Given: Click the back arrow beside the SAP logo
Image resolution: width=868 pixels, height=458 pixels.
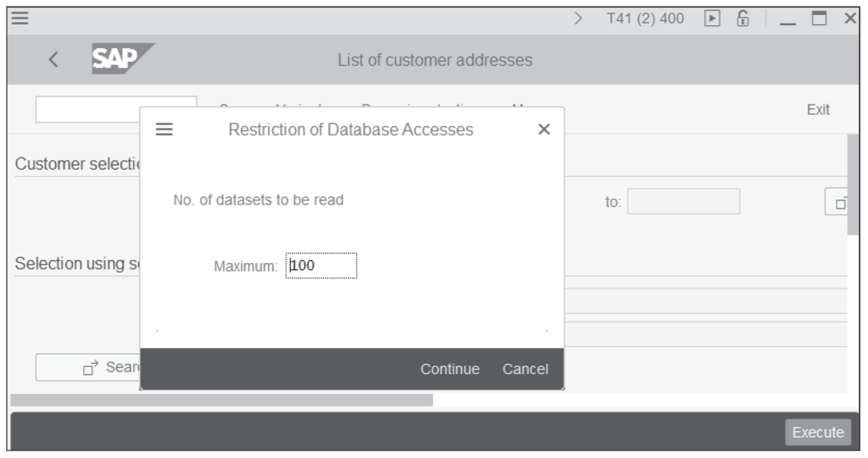Looking at the screenshot, I should pos(52,59).
